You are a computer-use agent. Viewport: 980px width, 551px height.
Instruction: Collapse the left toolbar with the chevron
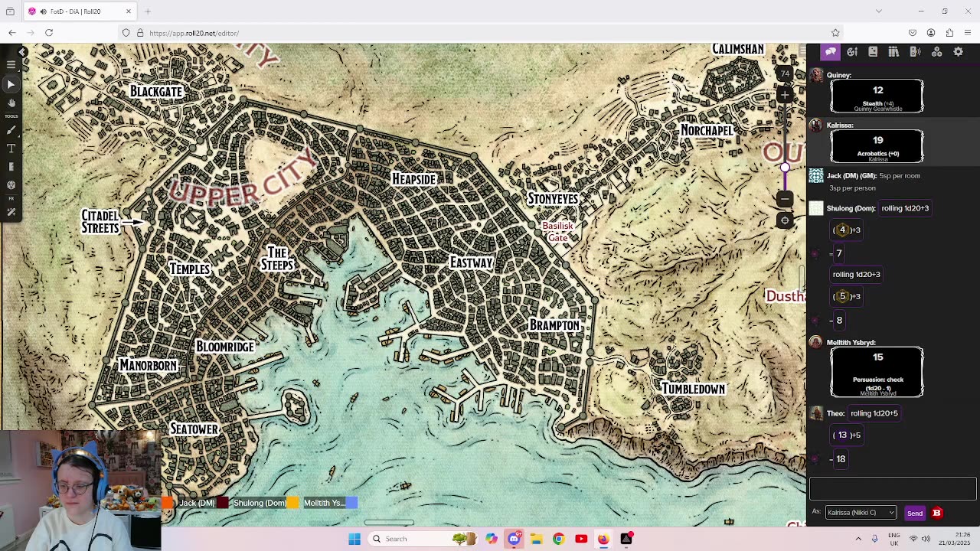[x=22, y=52]
